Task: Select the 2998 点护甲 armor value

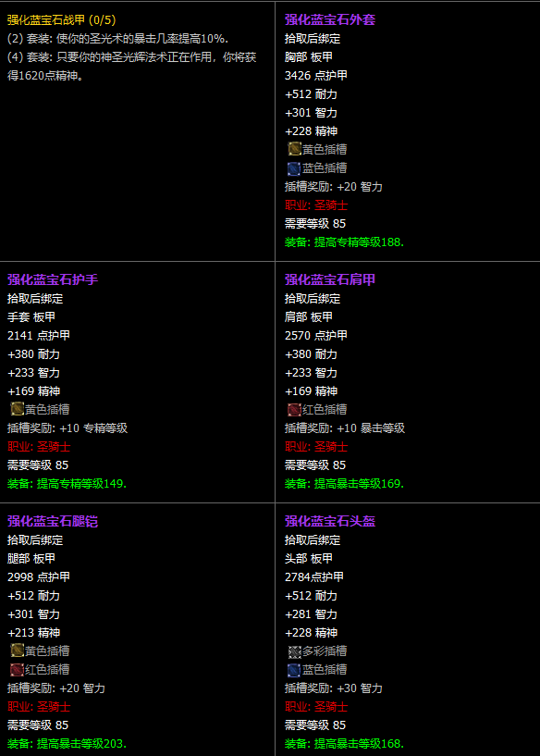Action: pyautogui.click(x=39, y=577)
